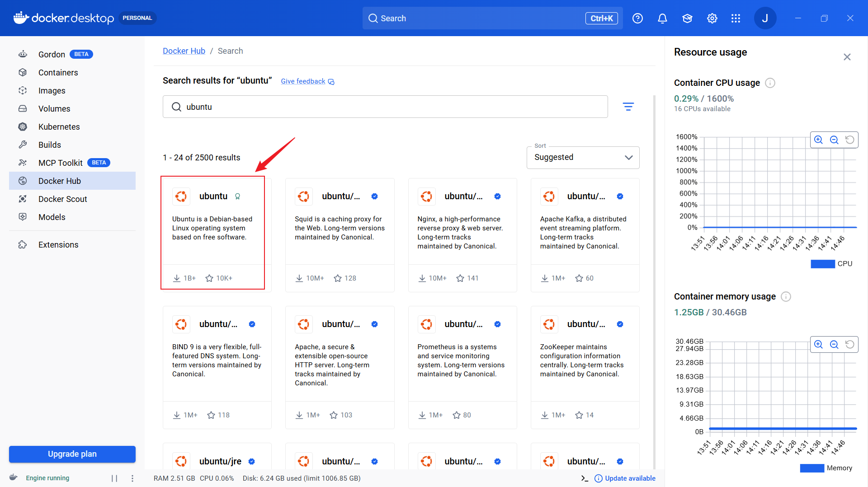Click the Upgrade plan button
This screenshot has width=868, height=487.
[x=72, y=454]
